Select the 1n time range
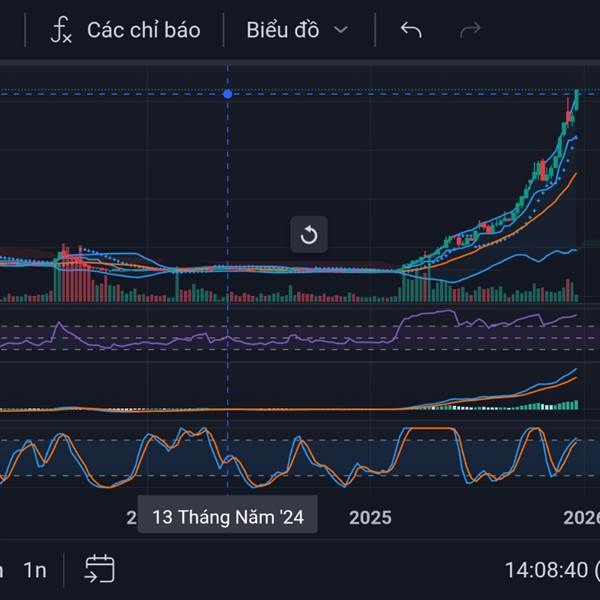600x600 pixels. click(35, 571)
